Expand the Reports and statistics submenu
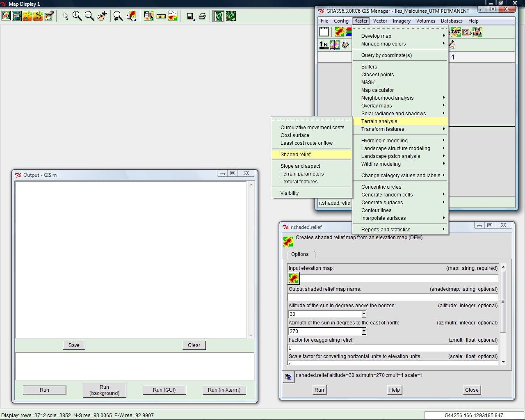This screenshot has height=420, width=525. point(400,230)
